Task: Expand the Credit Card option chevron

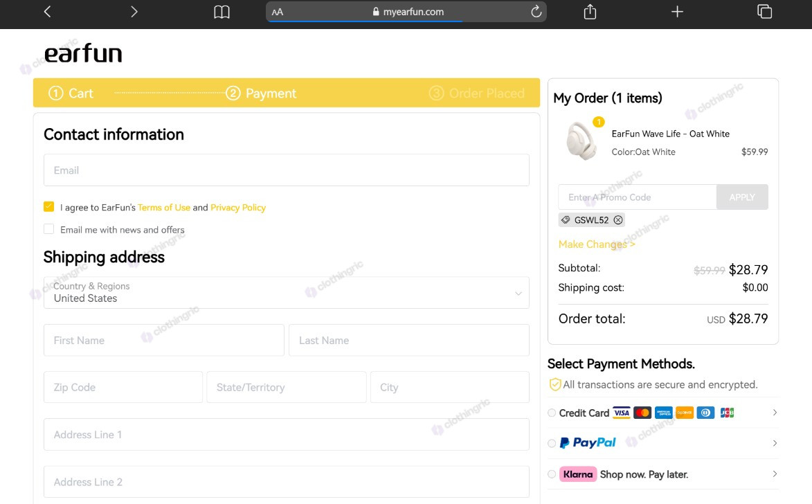Action: coord(775,413)
